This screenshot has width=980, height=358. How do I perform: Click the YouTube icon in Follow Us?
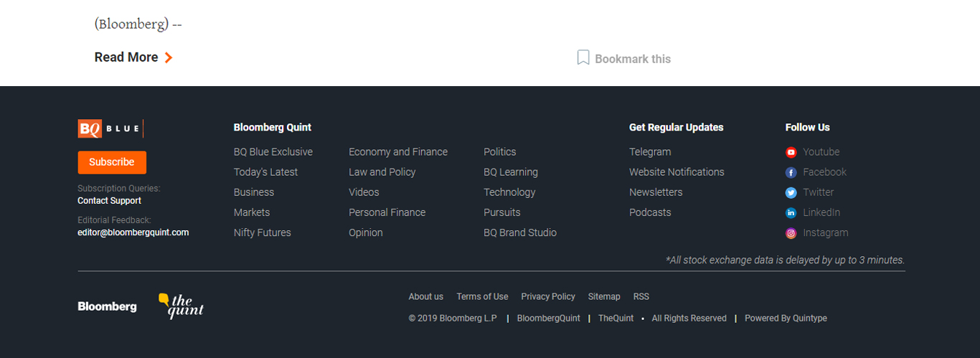tap(791, 152)
